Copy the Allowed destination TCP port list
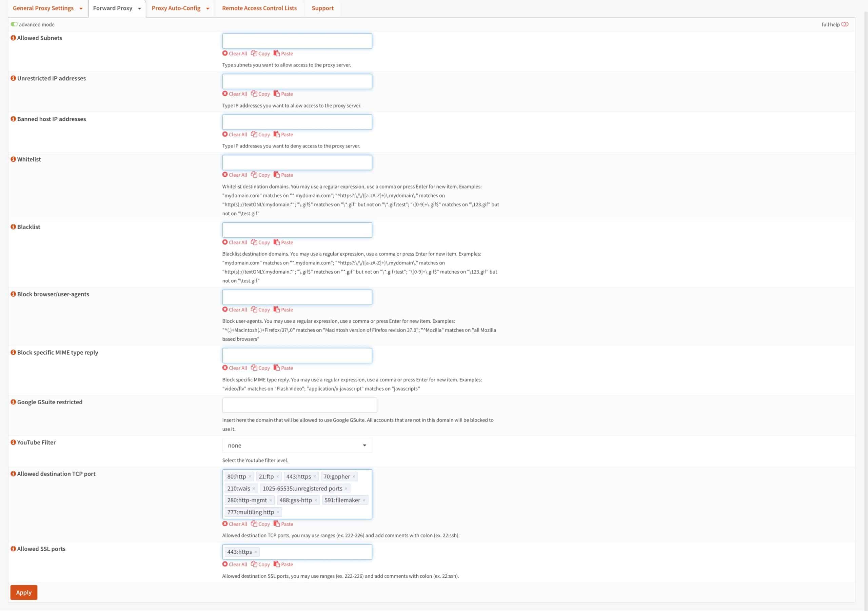 [x=263, y=524]
